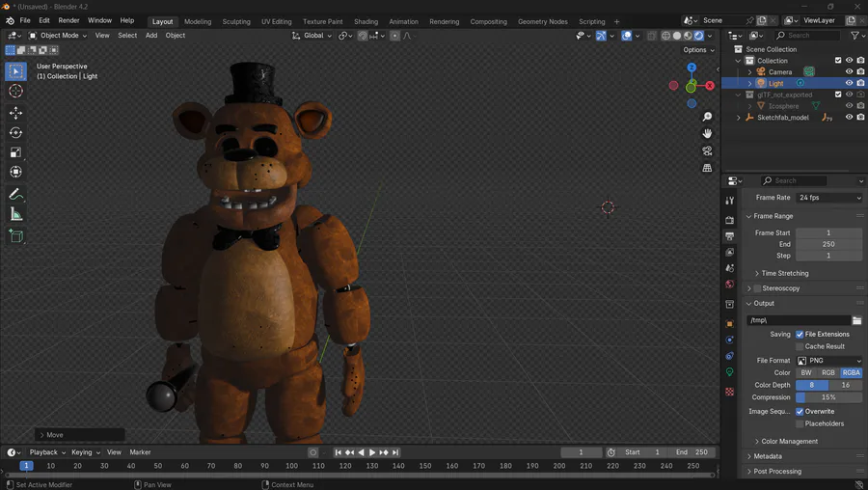This screenshot has height=490, width=868.
Task: Play animation in timeline
Action: 372,452
